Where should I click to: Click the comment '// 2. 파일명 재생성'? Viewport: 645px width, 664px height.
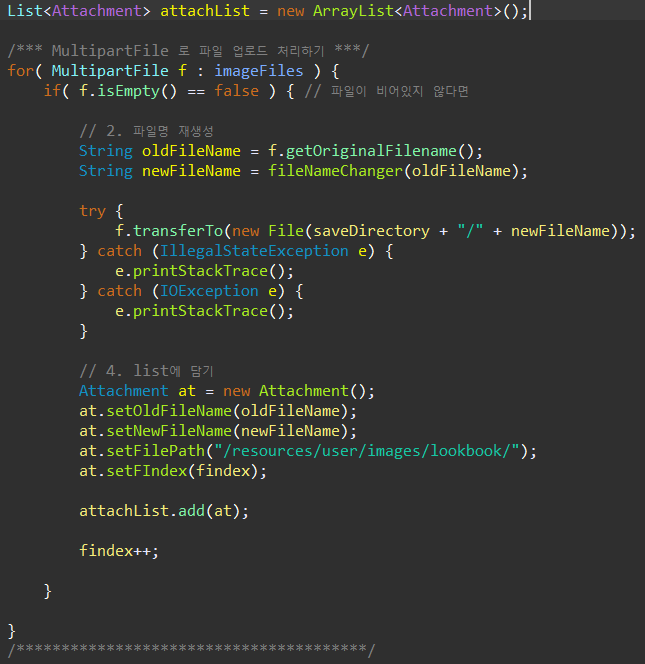pyautogui.click(x=147, y=131)
